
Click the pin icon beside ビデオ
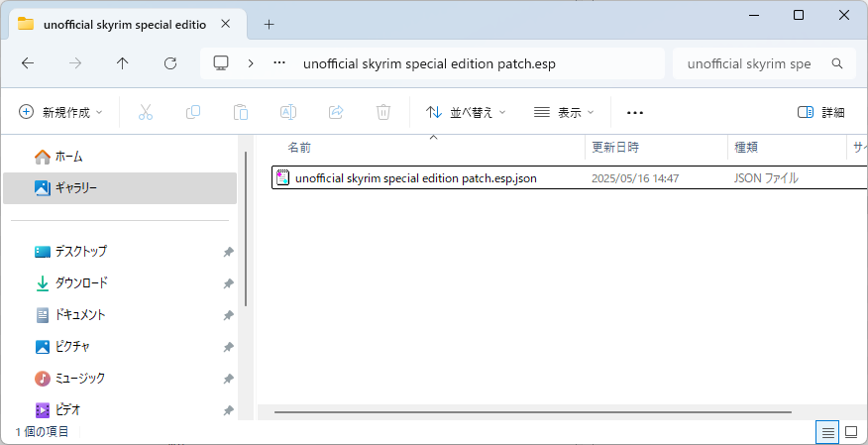(228, 410)
